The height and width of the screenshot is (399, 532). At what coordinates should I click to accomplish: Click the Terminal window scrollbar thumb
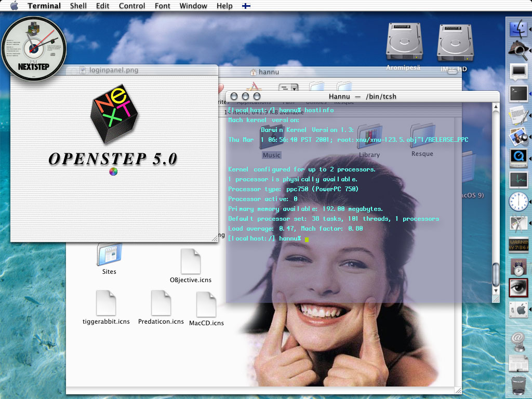[496, 274]
